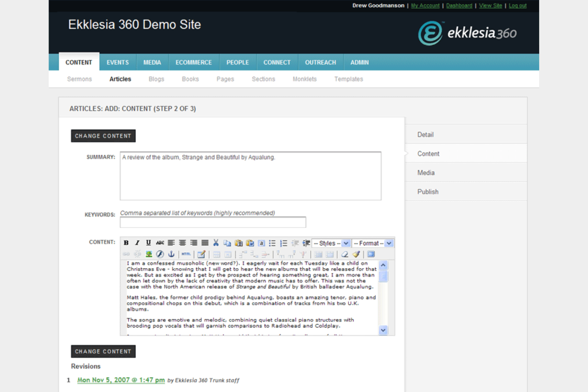
Task: Clean up messy code with the broom icon
Action: 356,254
